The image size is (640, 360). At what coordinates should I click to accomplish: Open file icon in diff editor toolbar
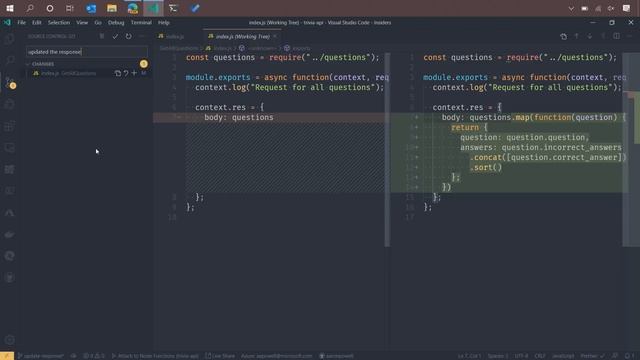(x=563, y=36)
